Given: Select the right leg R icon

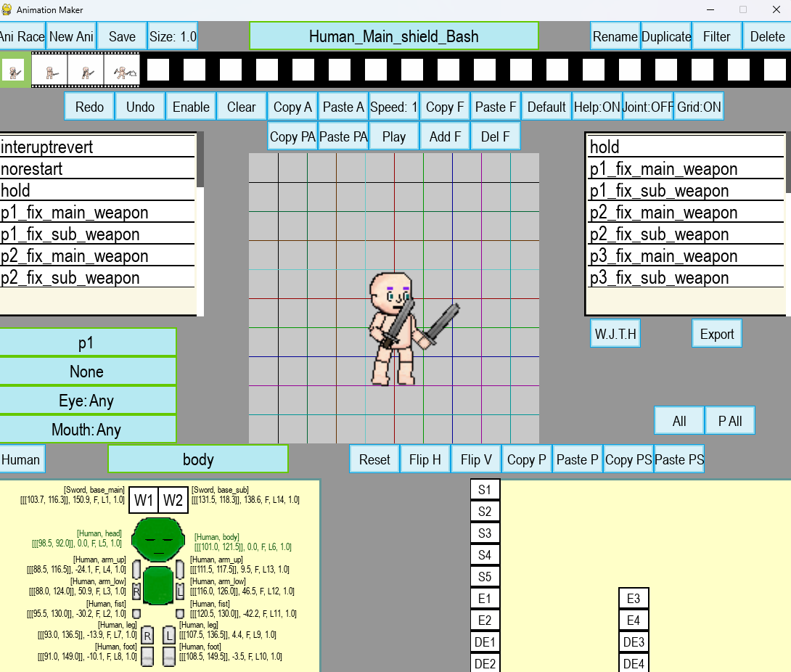Looking at the screenshot, I should 147,636.
